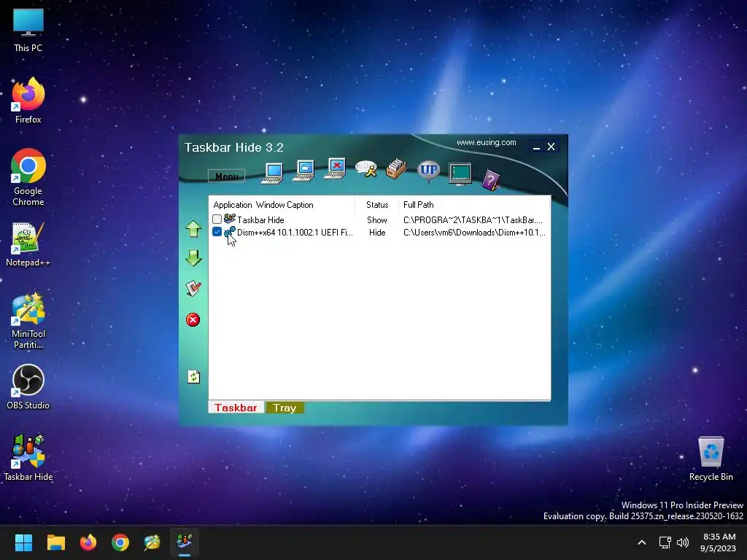Image resolution: width=747 pixels, height=560 pixels.
Task: Click the Status column header
Action: [377, 205]
